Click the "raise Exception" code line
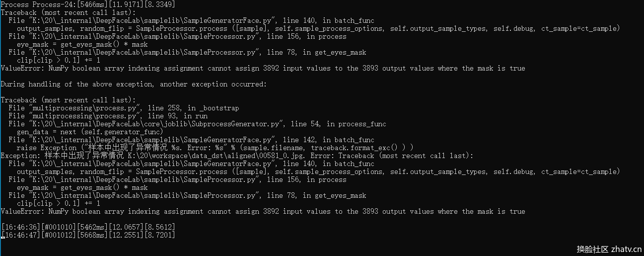Screen dimensions: 644x256 215,148
